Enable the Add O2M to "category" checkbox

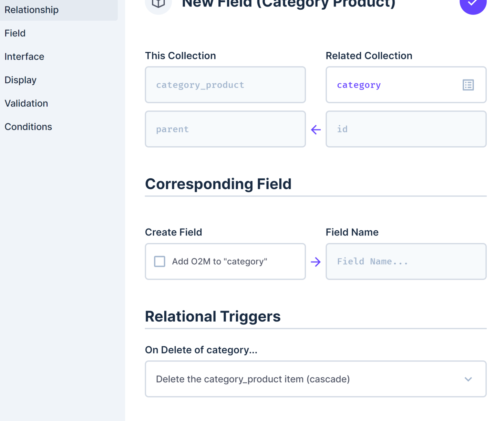click(x=160, y=262)
